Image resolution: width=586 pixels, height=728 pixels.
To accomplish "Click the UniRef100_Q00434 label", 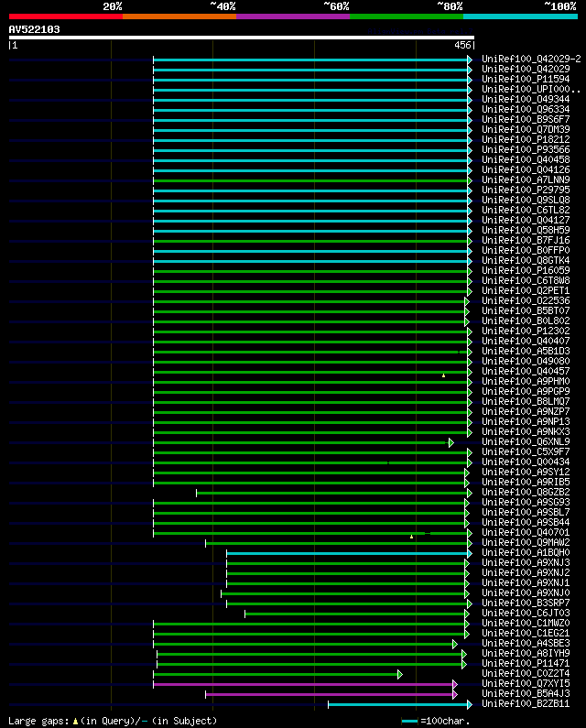I will pos(526,462).
